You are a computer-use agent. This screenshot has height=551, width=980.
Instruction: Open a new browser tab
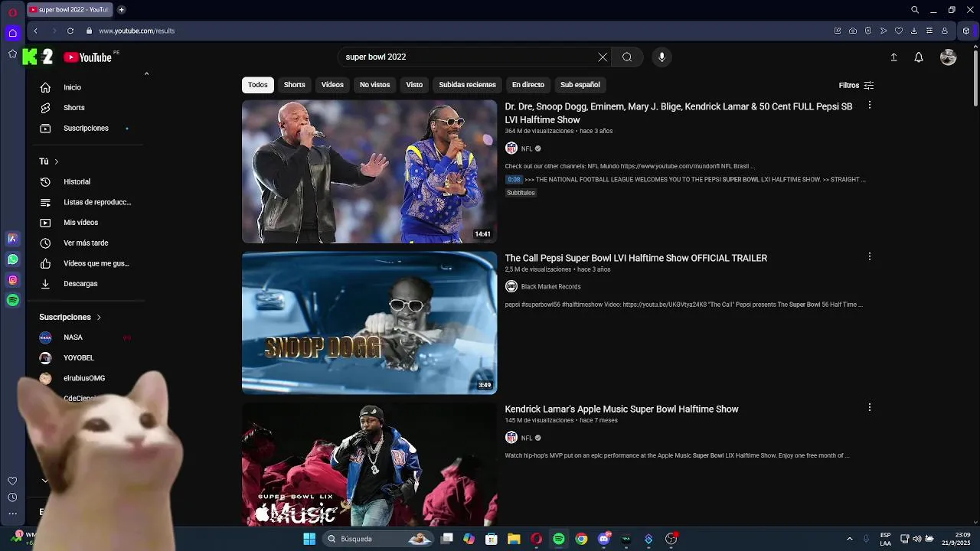point(121,10)
